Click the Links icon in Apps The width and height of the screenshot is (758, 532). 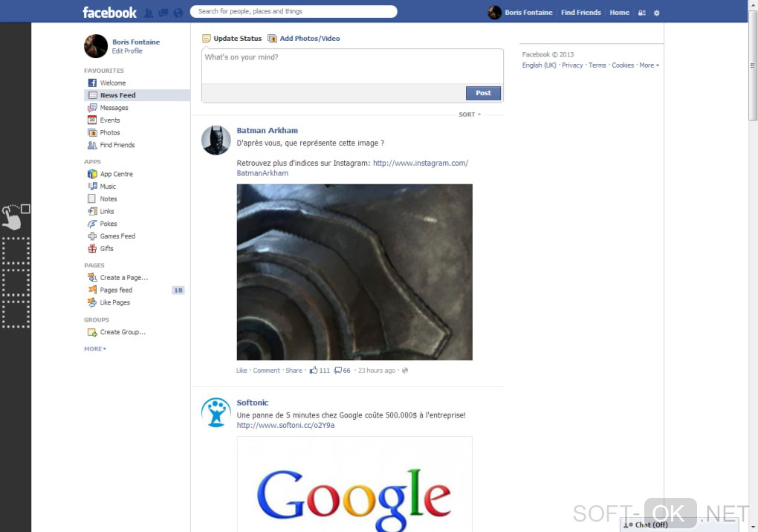tap(92, 211)
